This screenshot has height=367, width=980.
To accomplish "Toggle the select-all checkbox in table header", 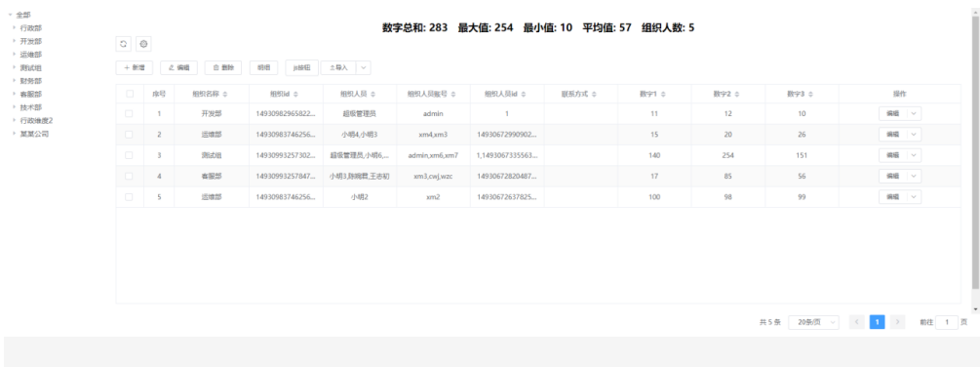I will [130, 94].
